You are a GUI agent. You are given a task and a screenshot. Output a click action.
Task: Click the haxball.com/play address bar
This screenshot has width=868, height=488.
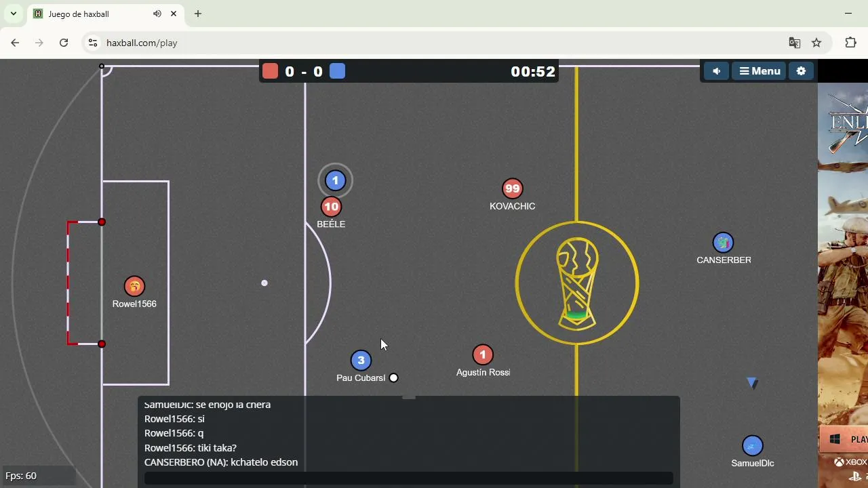(x=142, y=43)
